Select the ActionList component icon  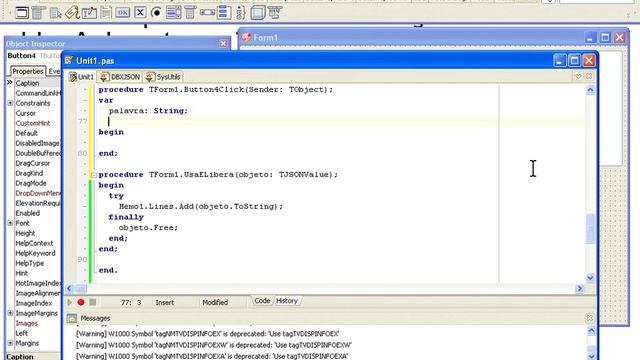[x=275, y=13]
